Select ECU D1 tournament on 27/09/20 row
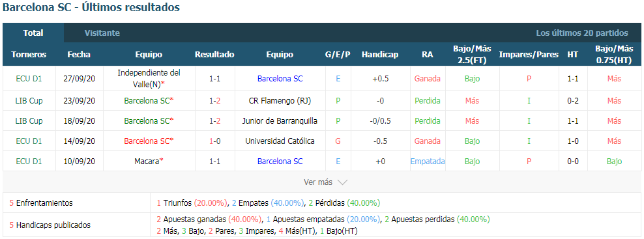 click(x=29, y=78)
